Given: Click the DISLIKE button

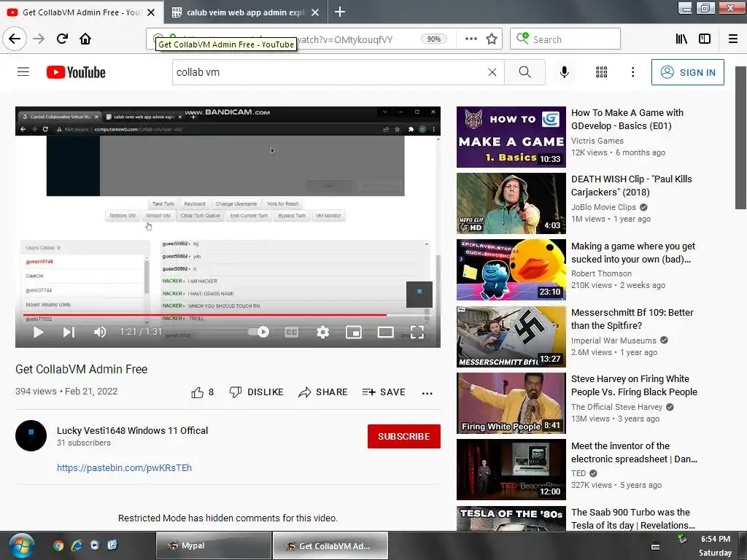Looking at the screenshot, I should tap(256, 392).
